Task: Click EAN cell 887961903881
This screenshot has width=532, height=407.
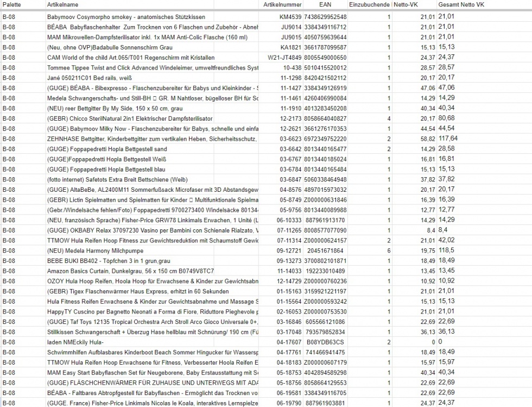Action: pos(325,404)
